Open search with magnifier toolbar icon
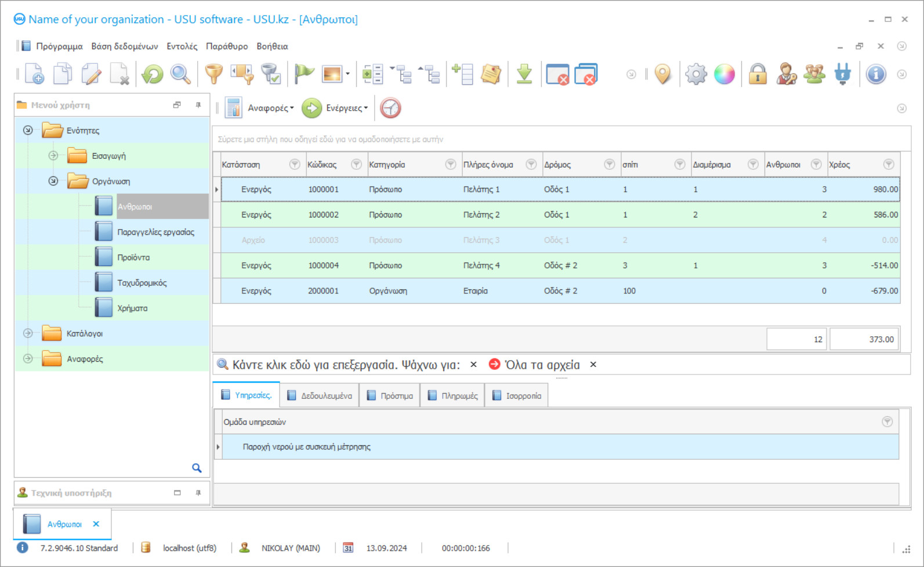 [x=180, y=74]
